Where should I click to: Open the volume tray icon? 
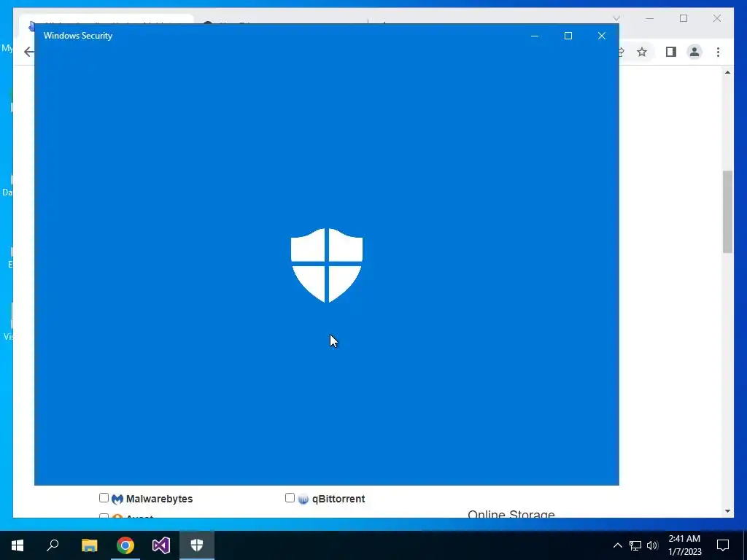[x=653, y=545]
